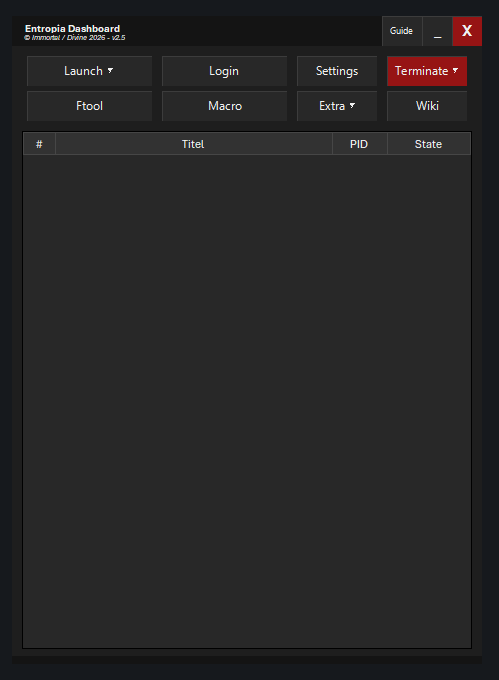This screenshot has height=680, width=499.
Task: Open the Launch dropdown button
Action: pyautogui.click(x=89, y=71)
